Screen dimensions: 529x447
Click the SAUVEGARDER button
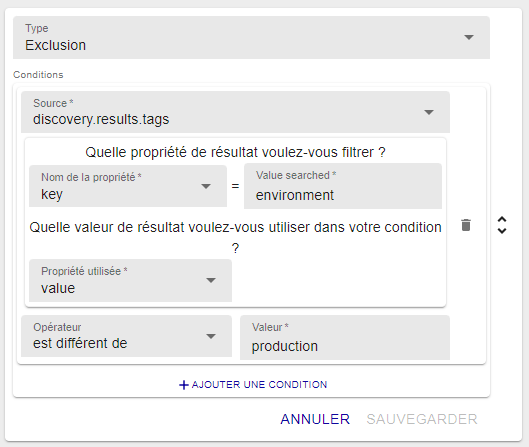coord(422,419)
